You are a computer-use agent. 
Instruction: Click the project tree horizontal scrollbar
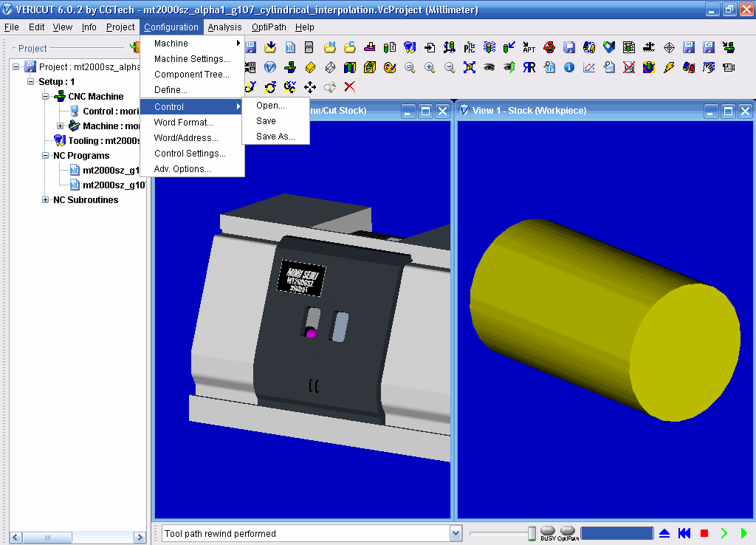tap(78, 538)
